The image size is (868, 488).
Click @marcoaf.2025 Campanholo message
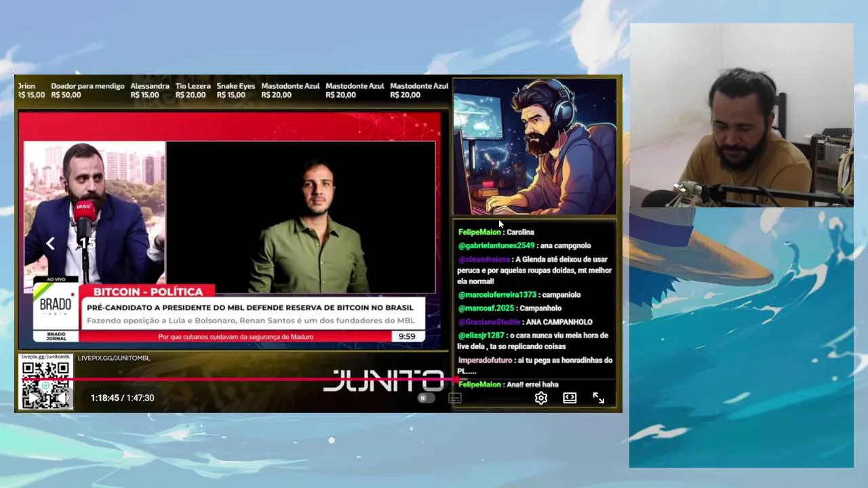(510, 308)
